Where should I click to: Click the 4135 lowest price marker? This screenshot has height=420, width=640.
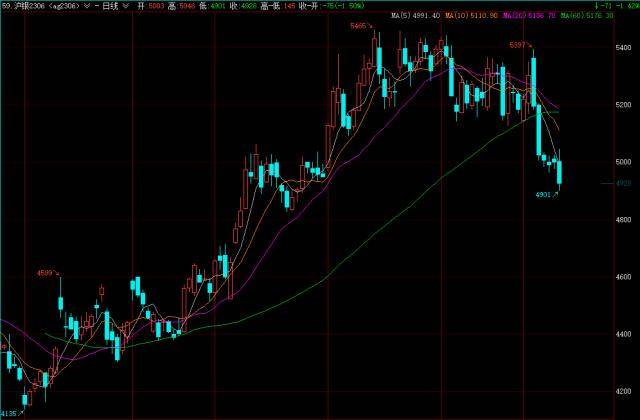point(10,412)
